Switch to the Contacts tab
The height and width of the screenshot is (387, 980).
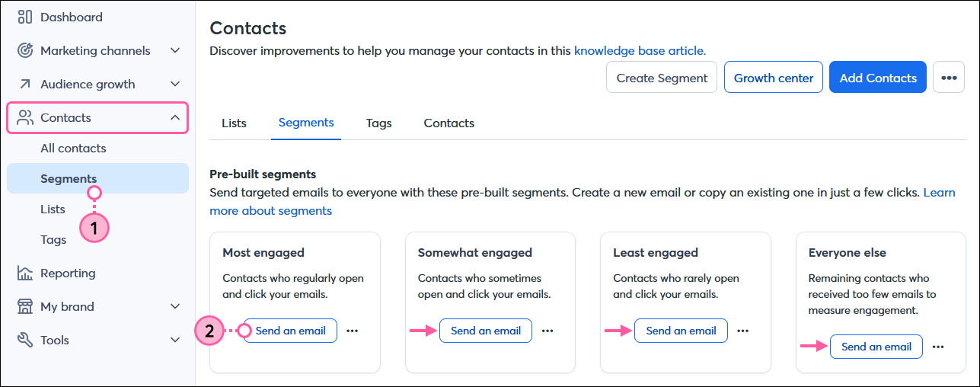tap(449, 123)
